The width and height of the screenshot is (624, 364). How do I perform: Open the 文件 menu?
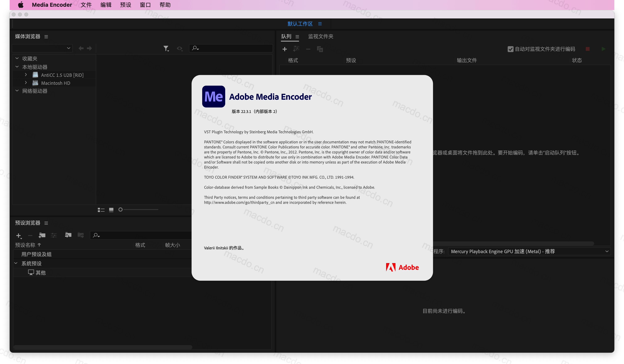[86, 5]
